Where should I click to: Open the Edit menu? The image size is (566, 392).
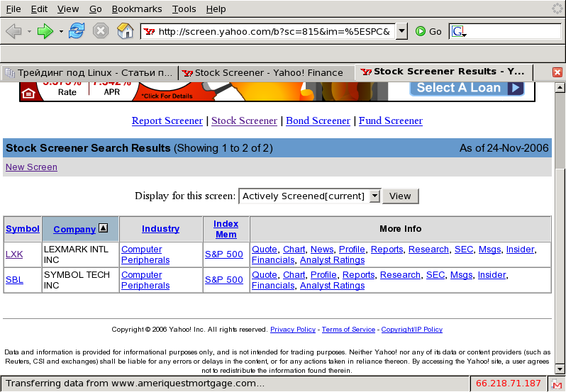point(39,9)
